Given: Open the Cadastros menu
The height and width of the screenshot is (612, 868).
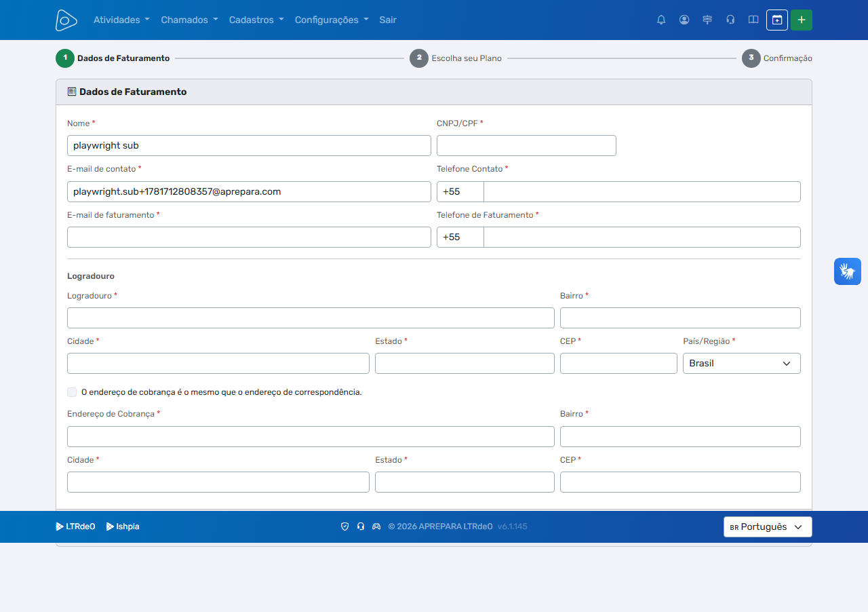Looking at the screenshot, I should coord(256,20).
